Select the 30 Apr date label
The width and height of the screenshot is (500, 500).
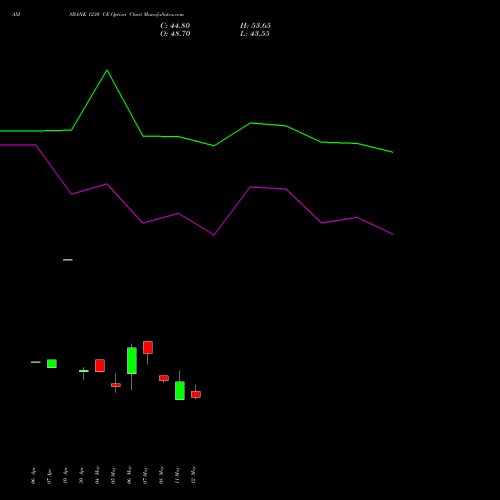[81, 476]
